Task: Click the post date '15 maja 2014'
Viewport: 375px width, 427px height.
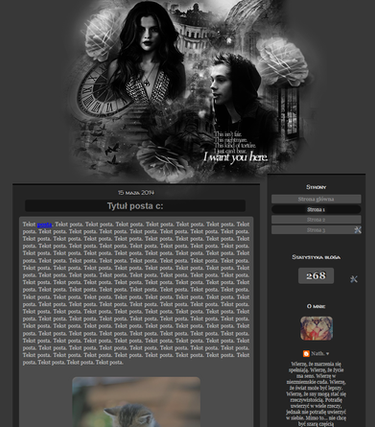Action: 136,193
